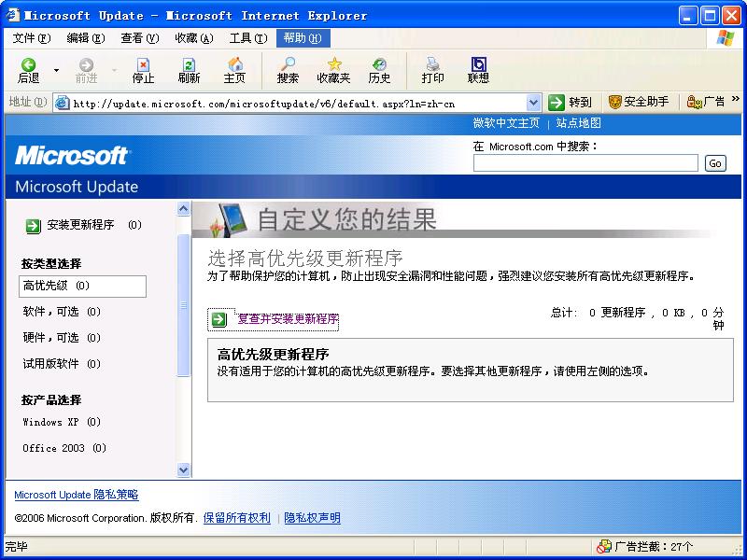Click the ad blocker status bar icon
The height and width of the screenshot is (560, 747).
603,547
